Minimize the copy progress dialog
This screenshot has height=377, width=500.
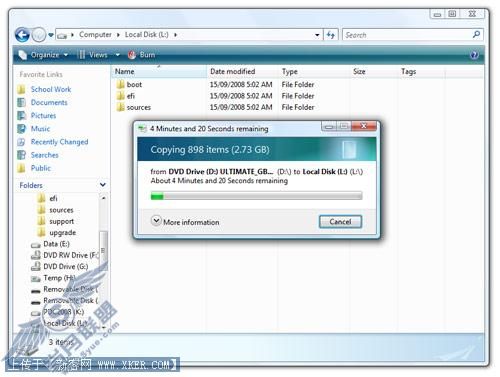(329, 126)
